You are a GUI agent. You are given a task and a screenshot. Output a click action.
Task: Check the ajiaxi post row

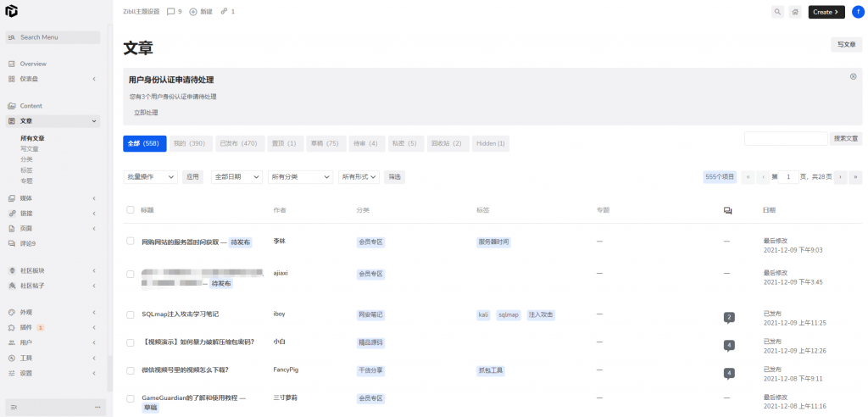point(130,274)
